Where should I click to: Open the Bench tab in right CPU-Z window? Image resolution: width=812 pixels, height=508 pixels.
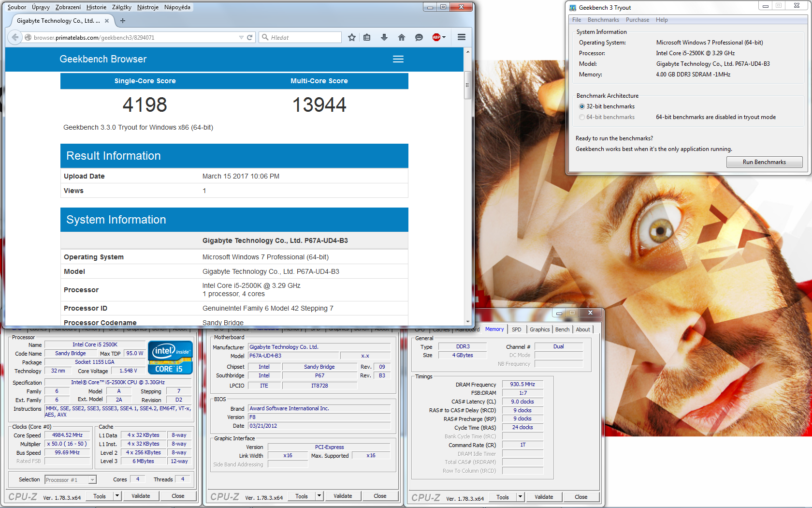(562, 329)
